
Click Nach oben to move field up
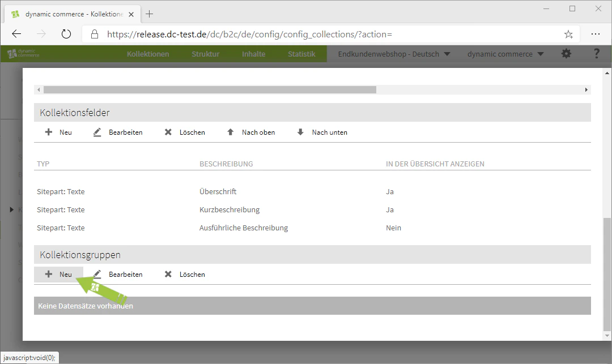(251, 132)
